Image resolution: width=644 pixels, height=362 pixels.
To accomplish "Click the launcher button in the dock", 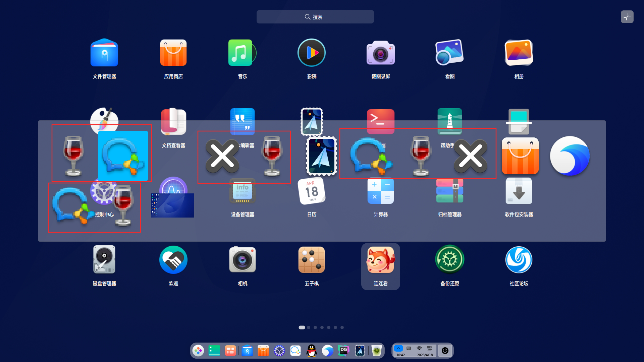I will coord(198,351).
